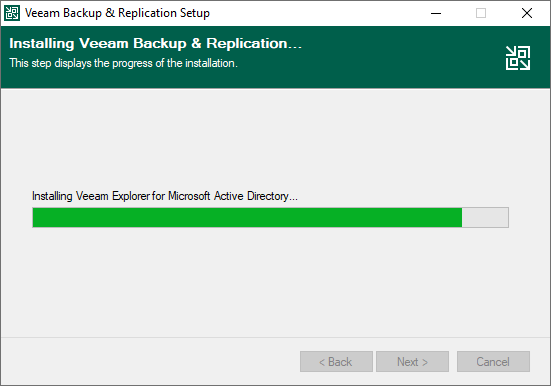The height and width of the screenshot is (386, 551).
Task: Close the Veeam Backup & Replication Setup window
Action: pos(526,13)
